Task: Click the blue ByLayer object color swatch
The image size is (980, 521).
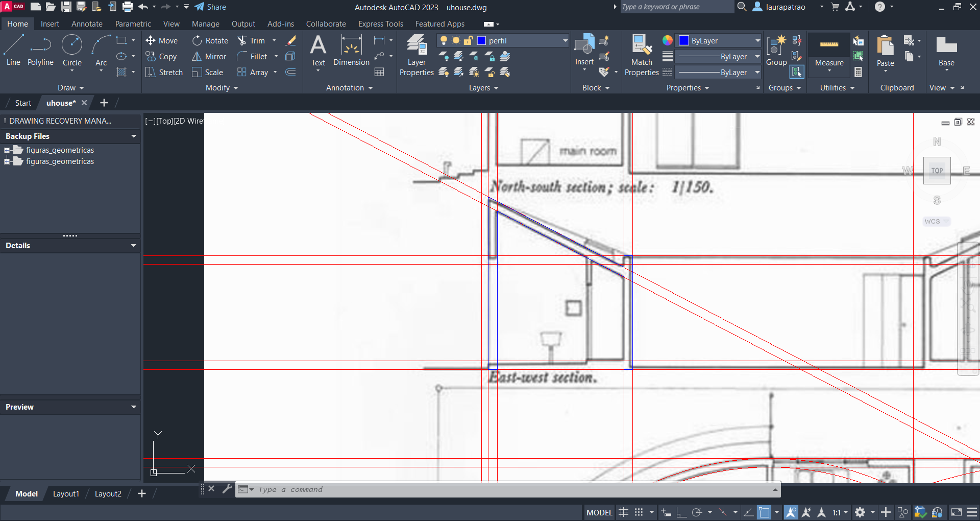Action: [684, 40]
